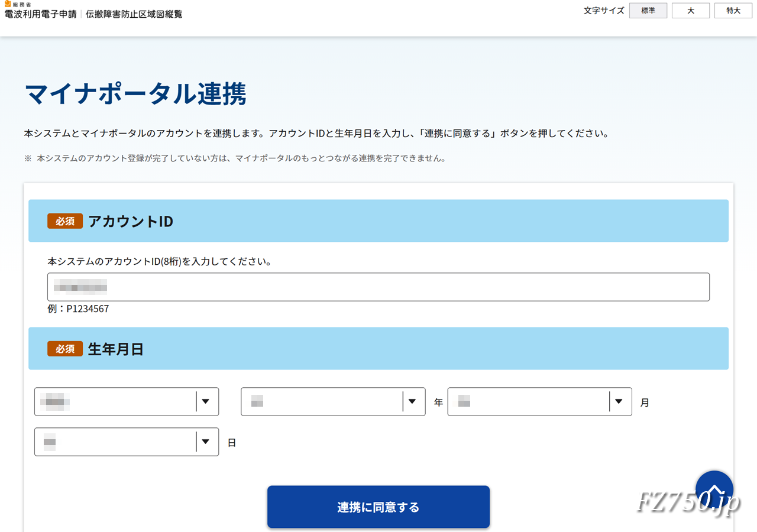Screen dimensions: 757x532
Task: Open the birth year combo box
Action: (x=325, y=401)
